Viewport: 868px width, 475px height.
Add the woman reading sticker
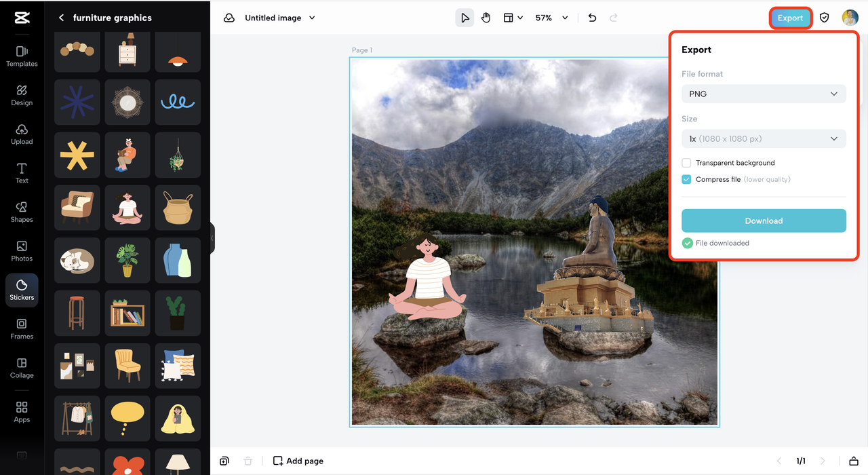(127, 155)
